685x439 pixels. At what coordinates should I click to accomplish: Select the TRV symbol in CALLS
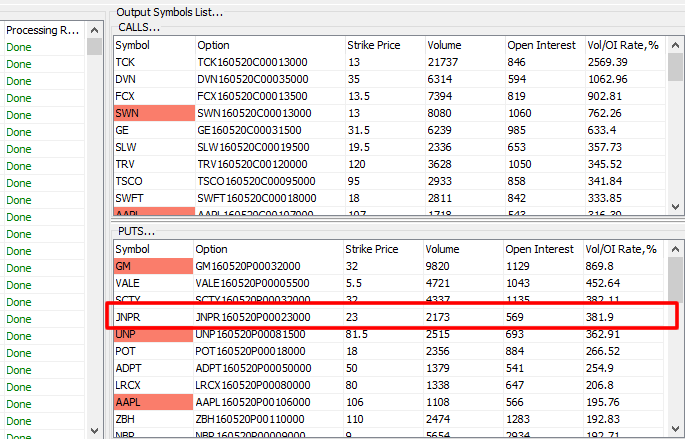(125, 164)
